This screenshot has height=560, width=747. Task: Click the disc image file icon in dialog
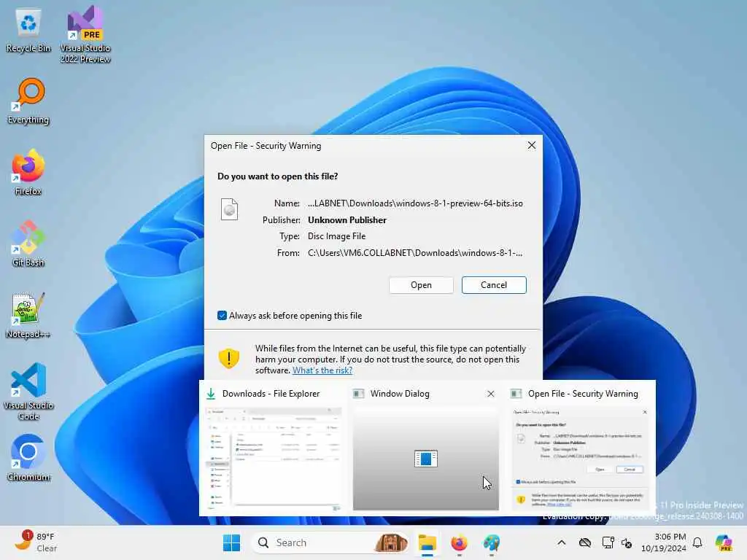tap(229, 209)
